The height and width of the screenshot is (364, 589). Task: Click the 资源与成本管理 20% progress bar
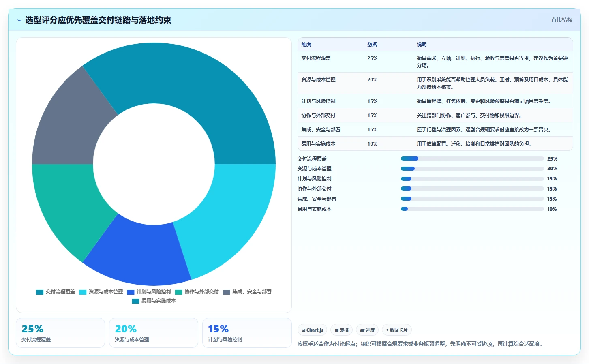click(x=472, y=169)
